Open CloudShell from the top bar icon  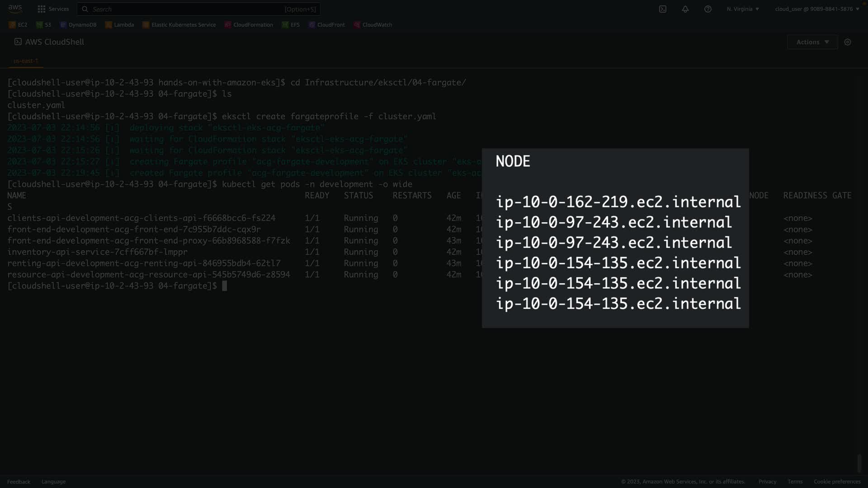pos(662,9)
